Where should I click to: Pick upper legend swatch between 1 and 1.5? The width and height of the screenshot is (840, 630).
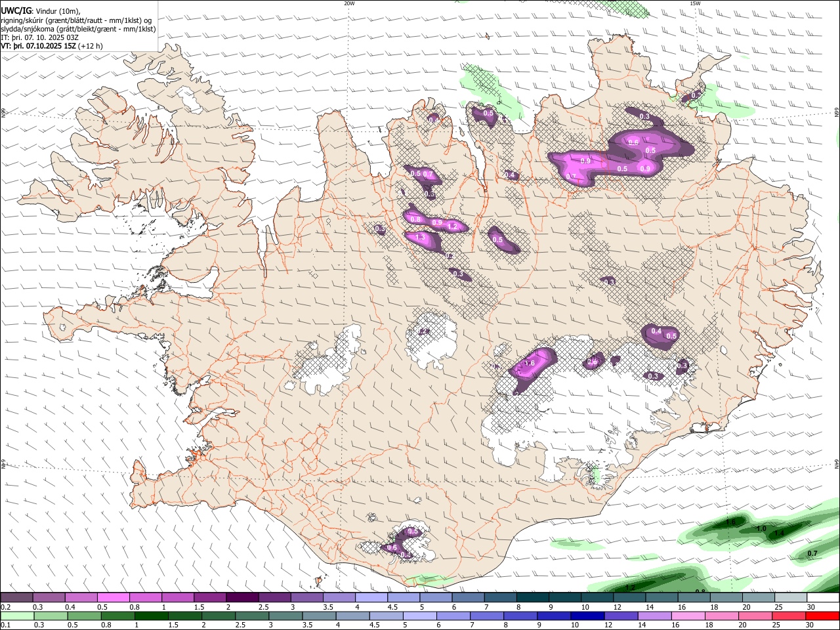[x=178, y=598]
